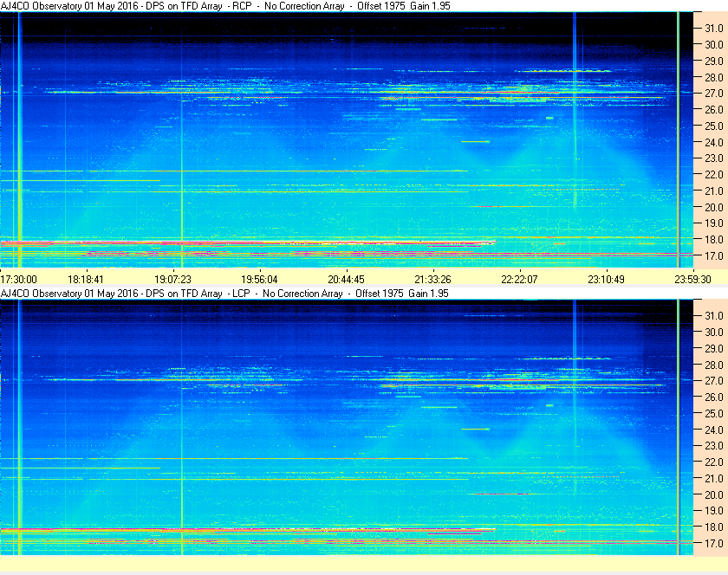Click the 17:30:00 time axis label
Image resolution: width=728 pixels, height=575 pixels.
pyautogui.click(x=18, y=280)
